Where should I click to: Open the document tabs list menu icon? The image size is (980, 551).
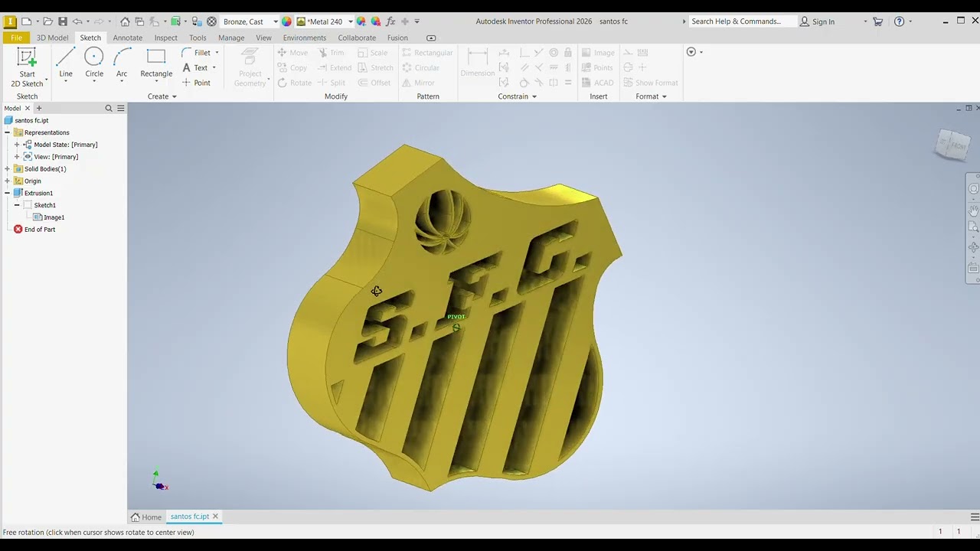click(x=974, y=517)
